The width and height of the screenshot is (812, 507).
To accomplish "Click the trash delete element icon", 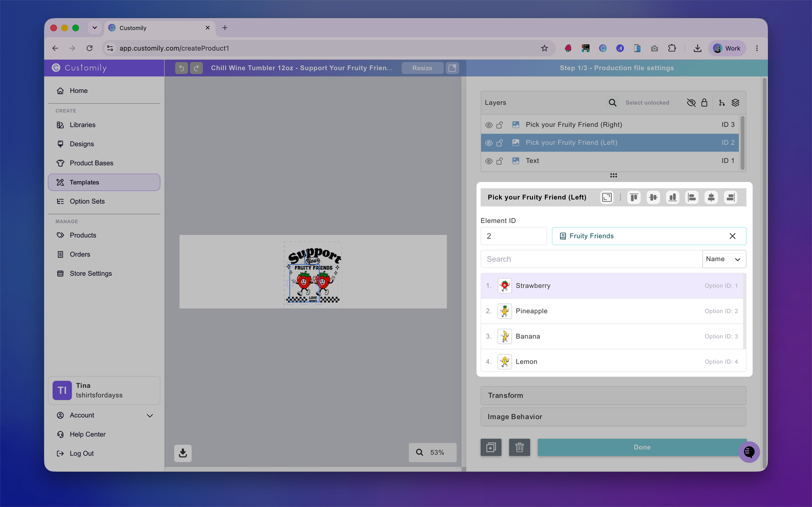I will click(x=519, y=447).
